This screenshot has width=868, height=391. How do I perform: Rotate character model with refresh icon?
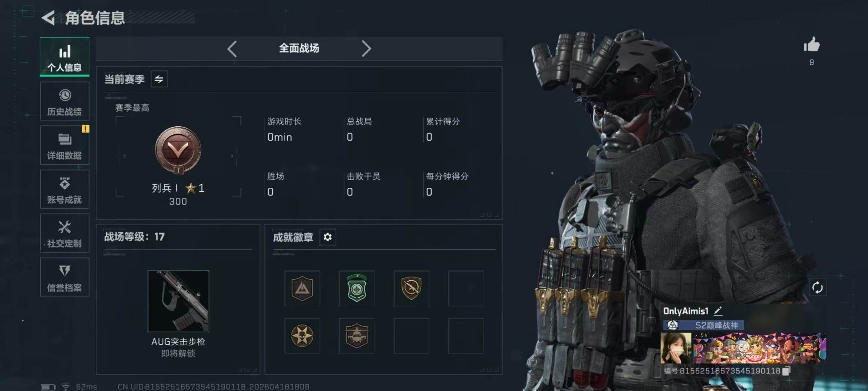pyautogui.click(x=817, y=287)
